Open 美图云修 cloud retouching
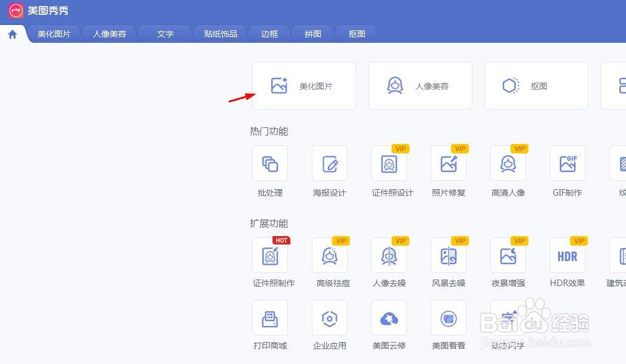 [x=389, y=324]
